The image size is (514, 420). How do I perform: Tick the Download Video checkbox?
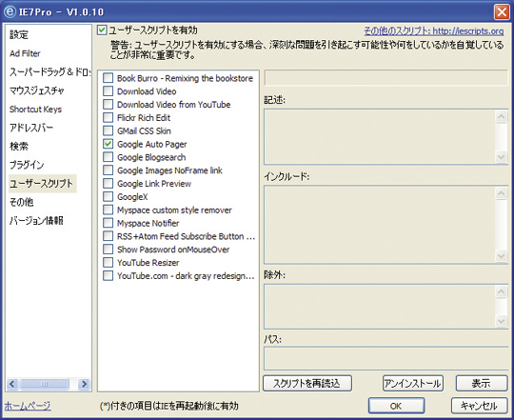click(108, 91)
